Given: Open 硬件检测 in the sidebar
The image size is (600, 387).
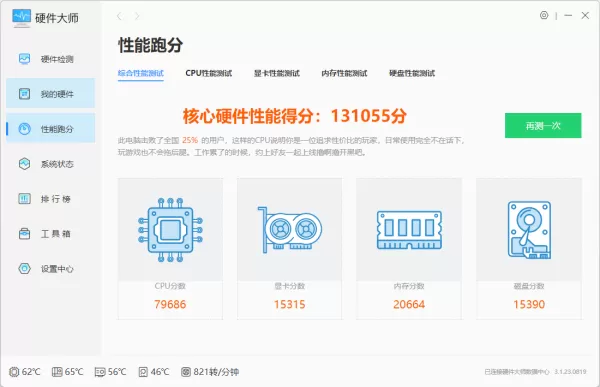Looking at the screenshot, I should (x=51, y=59).
